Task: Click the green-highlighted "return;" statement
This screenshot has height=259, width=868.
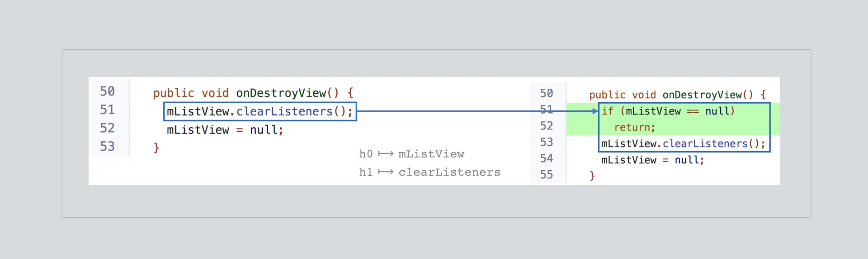Action: pos(634,128)
